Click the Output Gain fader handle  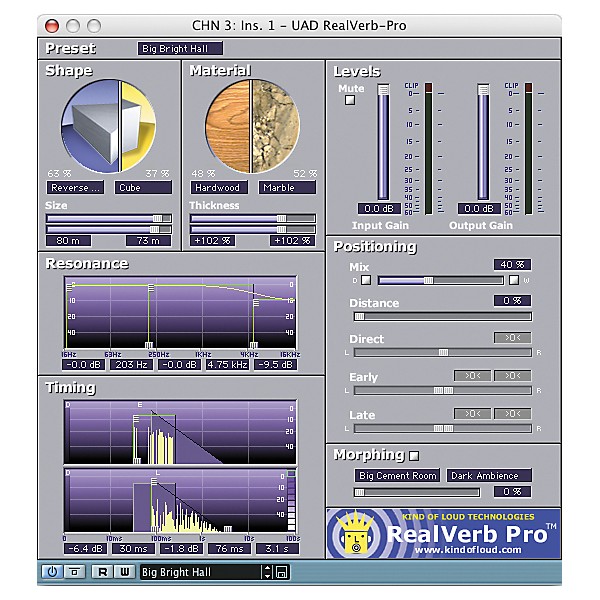(483, 90)
